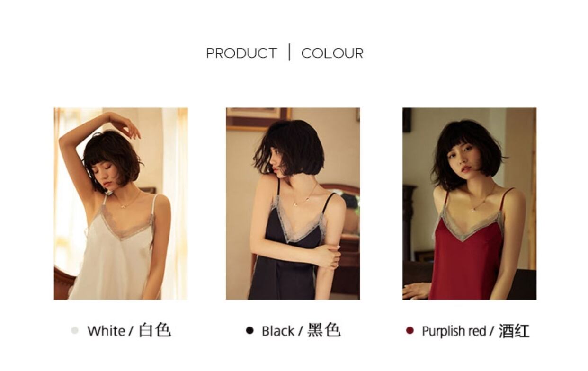Click the Chinese text 白色
This screenshot has height=371, width=588.
pos(155,330)
